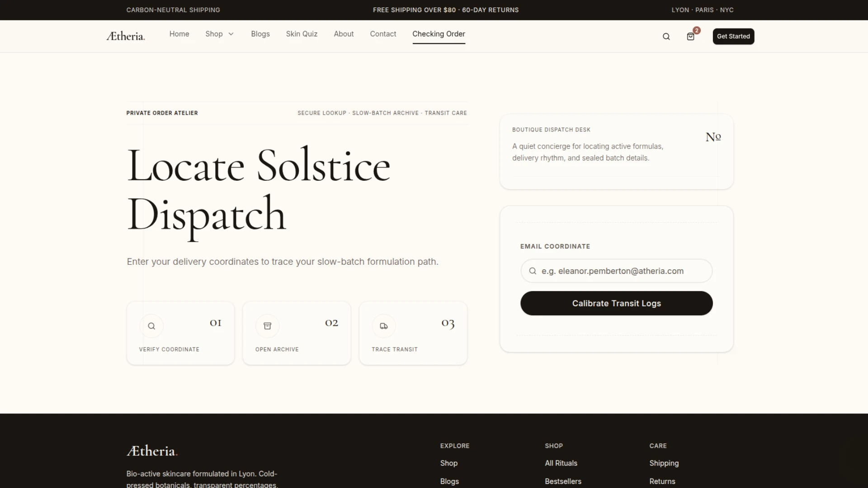
Task: Click the "LYON · PARIS · NYC" text
Action: pyautogui.click(x=703, y=10)
